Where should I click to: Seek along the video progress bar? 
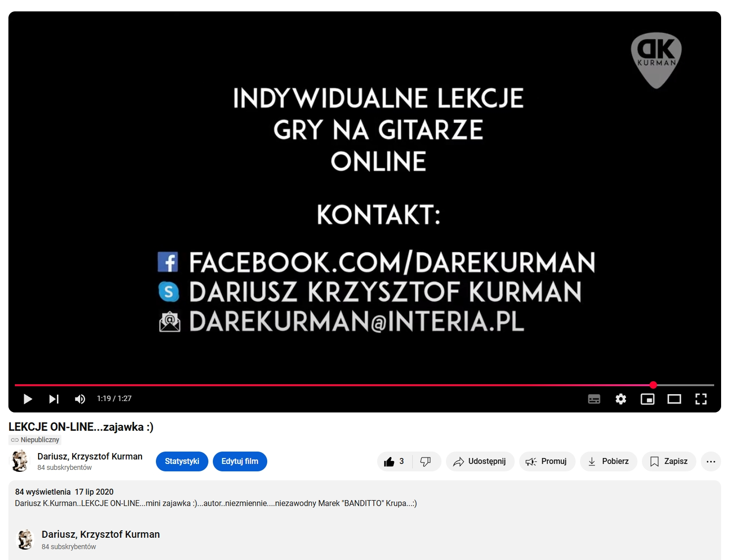tap(364, 385)
